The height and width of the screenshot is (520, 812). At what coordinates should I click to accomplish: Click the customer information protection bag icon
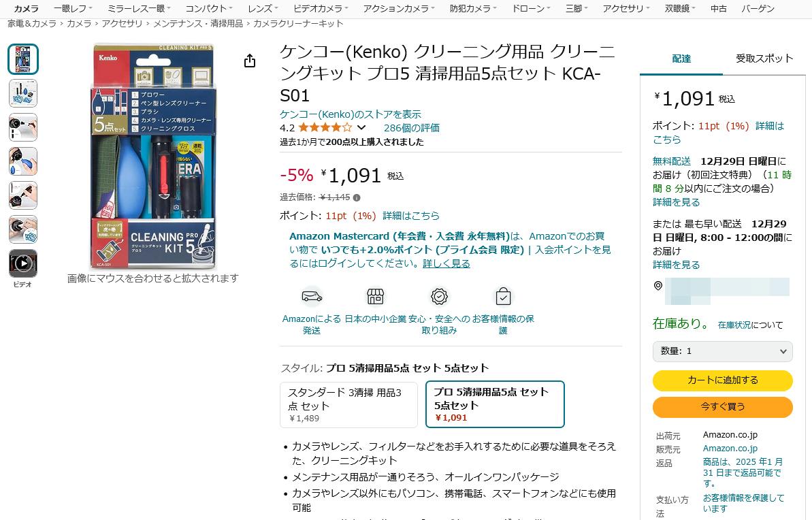tap(503, 297)
